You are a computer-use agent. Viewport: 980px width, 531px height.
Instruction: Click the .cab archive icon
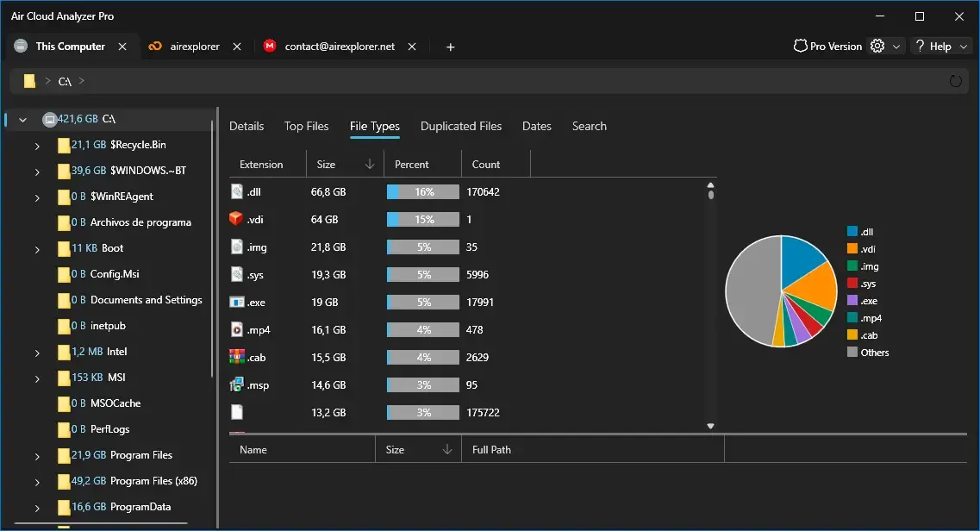pyautogui.click(x=237, y=357)
